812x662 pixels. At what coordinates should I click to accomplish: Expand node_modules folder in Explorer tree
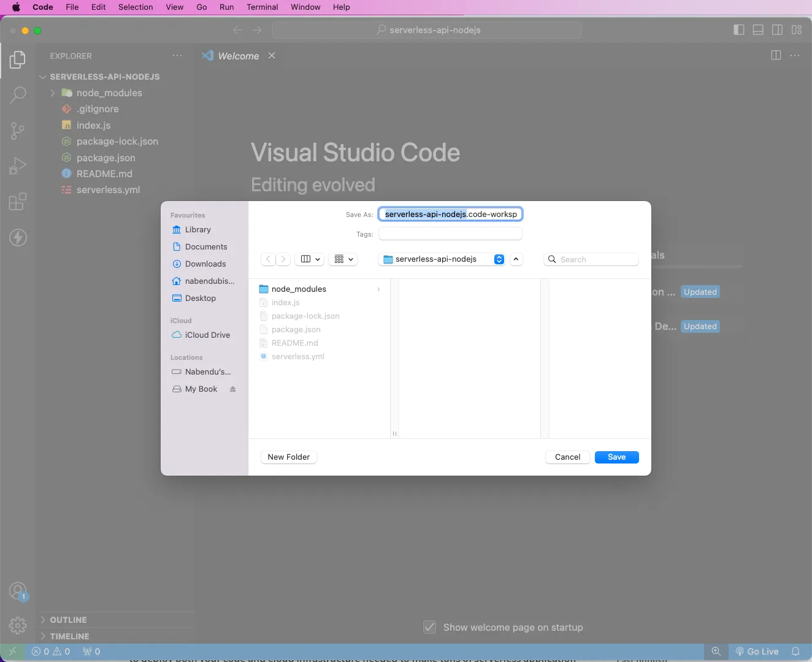pos(52,93)
